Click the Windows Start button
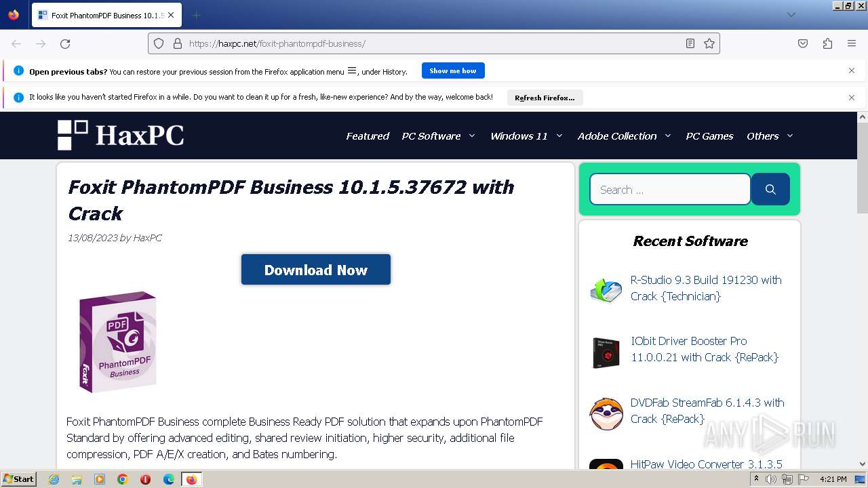The height and width of the screenshot is (488, 868). (x=18, y=479)
